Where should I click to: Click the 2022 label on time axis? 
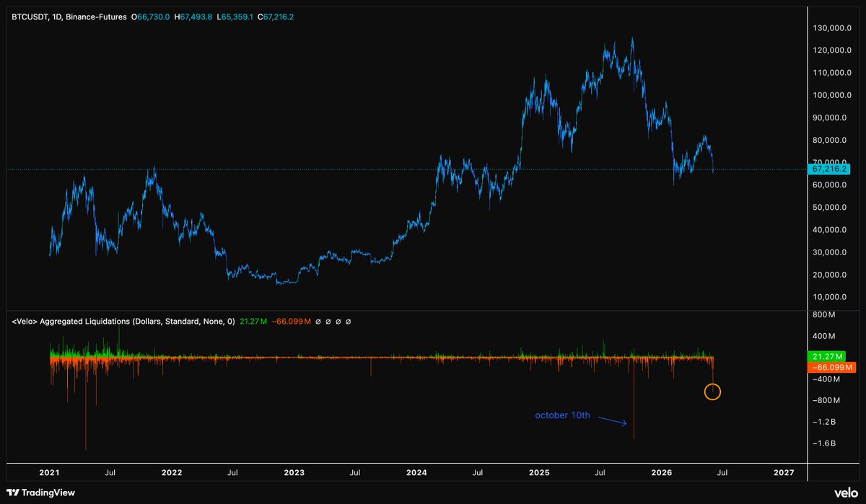[x=172, y=473]
